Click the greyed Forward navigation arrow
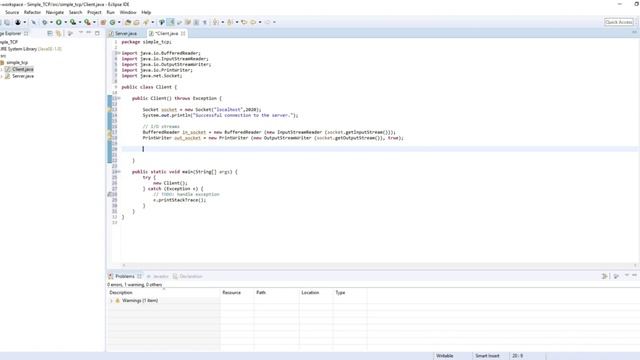This screenshot has width=640, height=360. tap(268, 22)
